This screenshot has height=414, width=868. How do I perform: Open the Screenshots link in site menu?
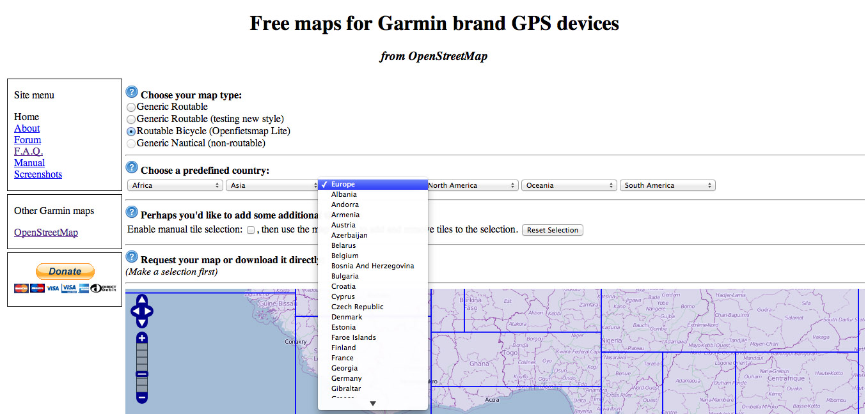(x=38, y=174)
